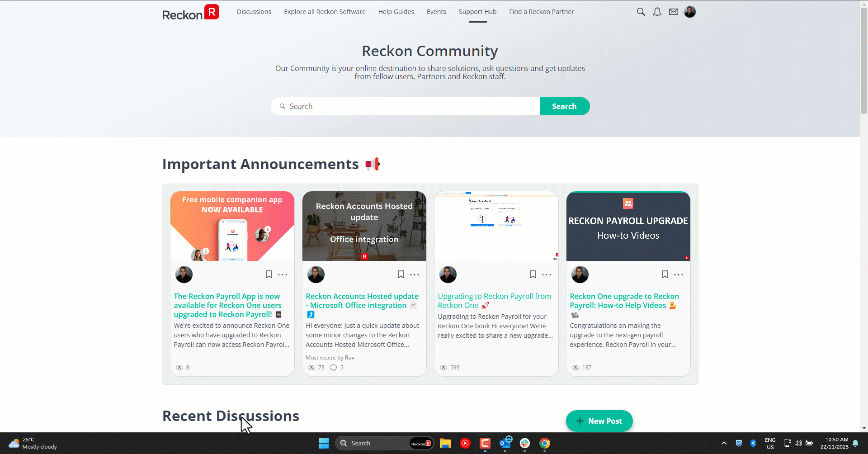Open options menu for How-to Help Videos card
The height and width of the screenshot is (454, 868).
679,274
